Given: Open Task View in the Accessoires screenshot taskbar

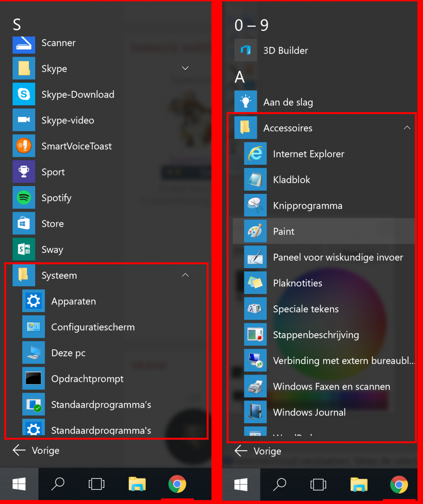Looking at the screenshot, I should (318, 485).
